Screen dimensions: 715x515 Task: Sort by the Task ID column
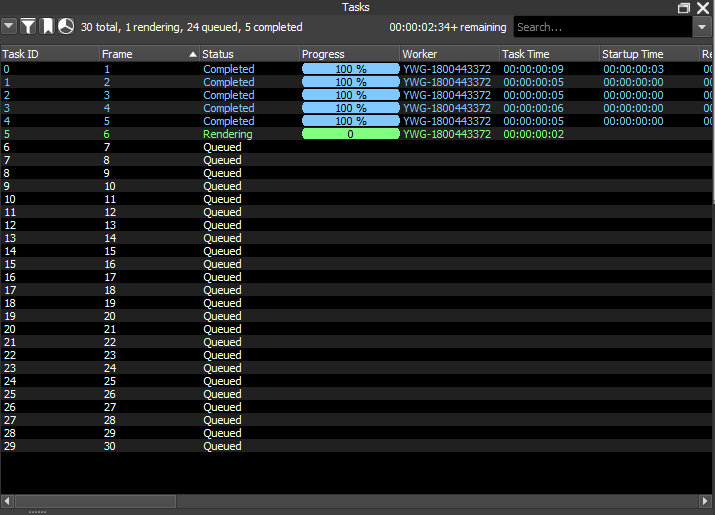pyautogui.click(x=48, y=54)
